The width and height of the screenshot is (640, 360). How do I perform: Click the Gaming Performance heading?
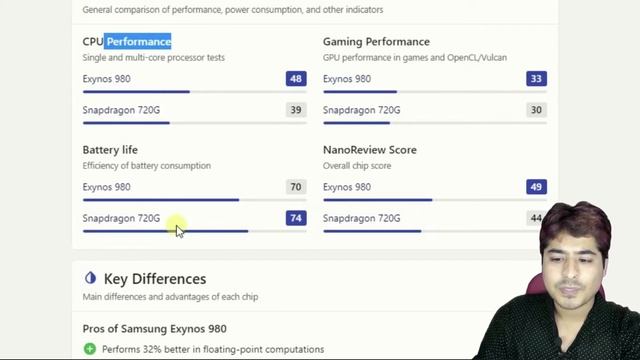[x=376, y=42]
